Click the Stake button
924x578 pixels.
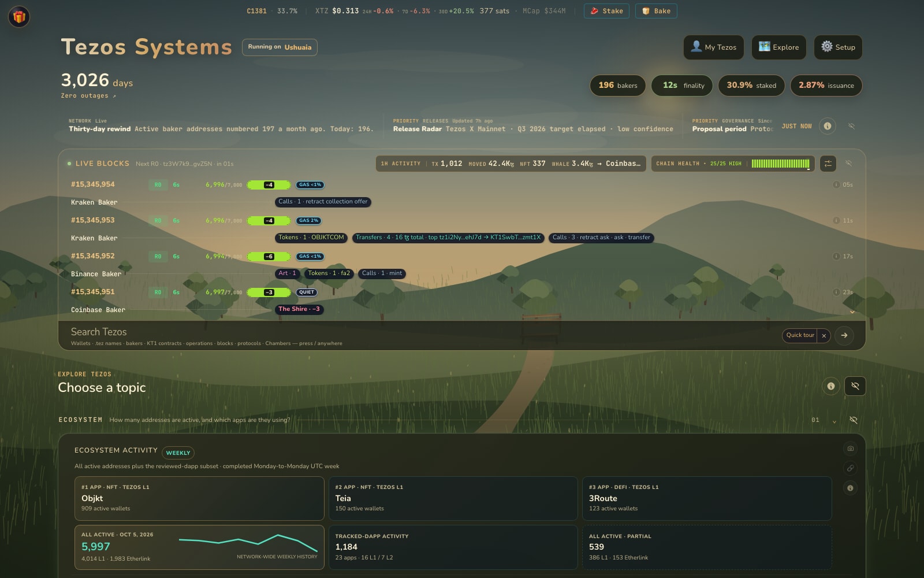[x=606, y=11]
